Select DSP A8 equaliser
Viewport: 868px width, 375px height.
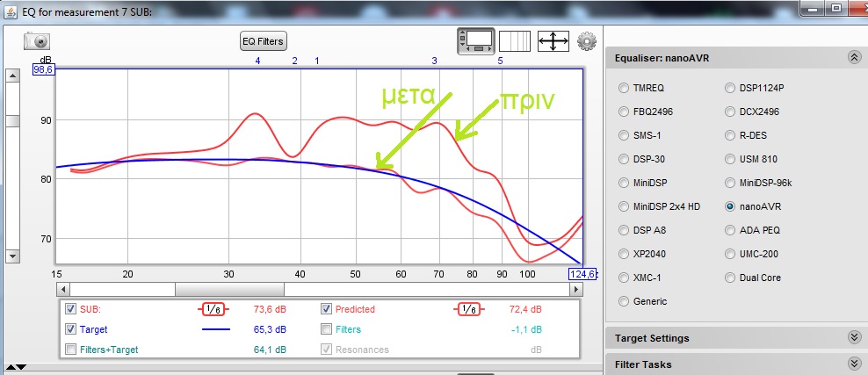624,230
